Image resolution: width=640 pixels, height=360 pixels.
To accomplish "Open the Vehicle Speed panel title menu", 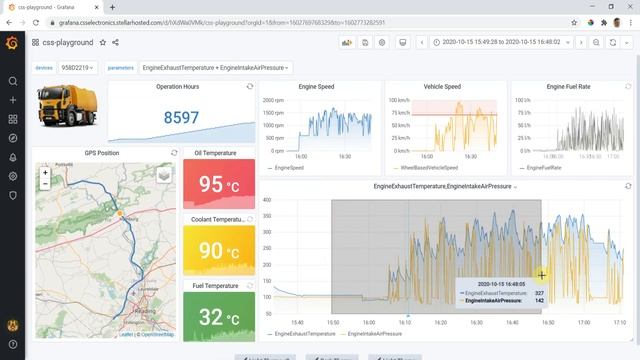I will point(442,87).
